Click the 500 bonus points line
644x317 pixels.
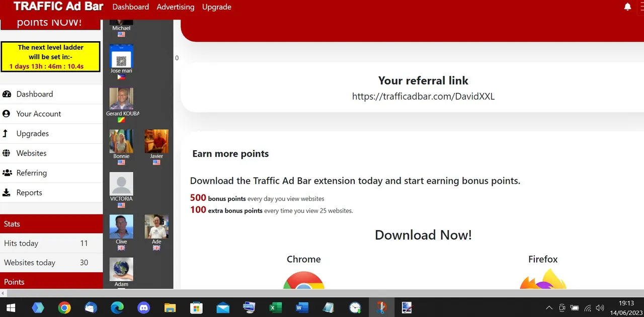257,198
